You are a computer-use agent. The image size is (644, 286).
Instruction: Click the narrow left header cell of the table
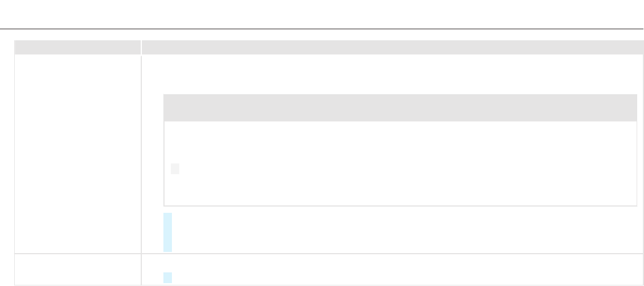[x=77, y=47]
